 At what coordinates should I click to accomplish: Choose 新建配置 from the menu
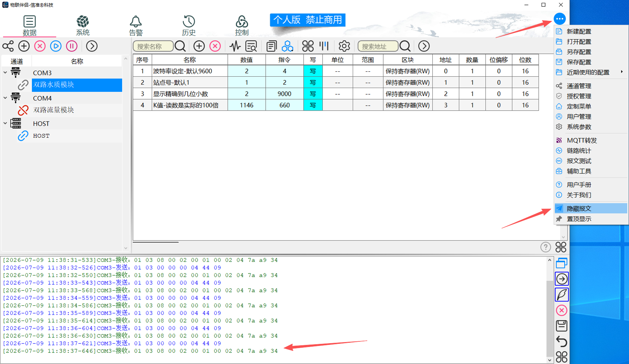[591, 31]
